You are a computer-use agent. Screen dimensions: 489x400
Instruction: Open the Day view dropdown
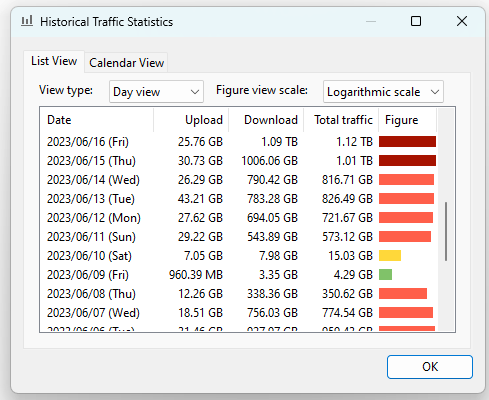tap(156, 92)
